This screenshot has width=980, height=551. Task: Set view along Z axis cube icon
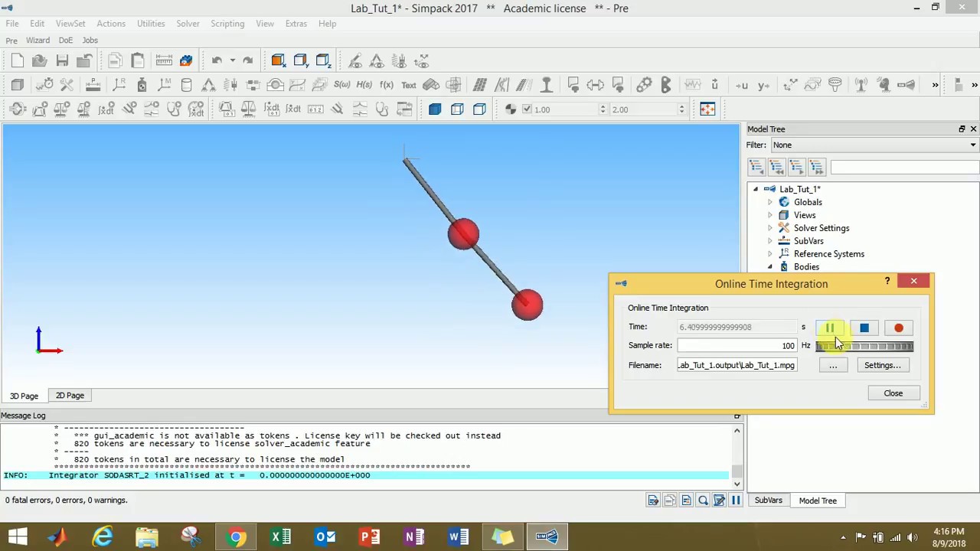tap(322, 60)
